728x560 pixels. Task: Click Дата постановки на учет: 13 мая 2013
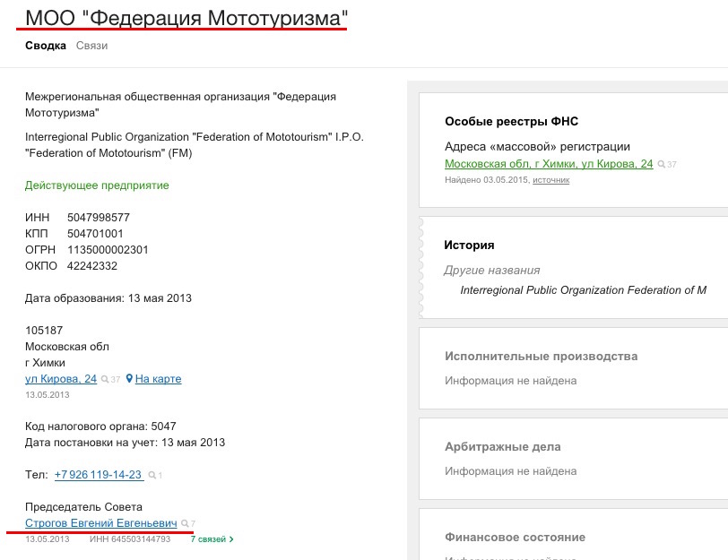point(125,443)
